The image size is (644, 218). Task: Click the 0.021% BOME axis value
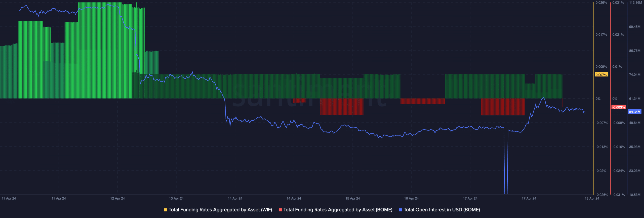[x=618, y=35]
